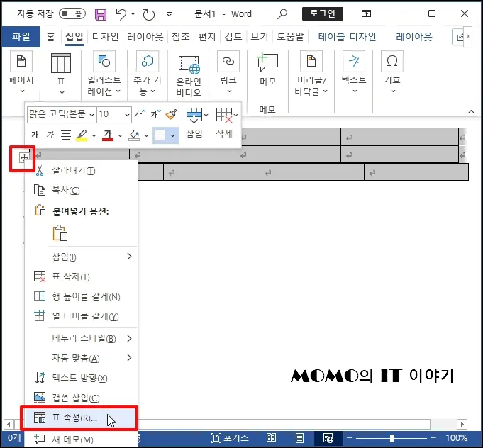
Task: Click the alignment lines icon in mini toolbar
Action: pos(66,135)
